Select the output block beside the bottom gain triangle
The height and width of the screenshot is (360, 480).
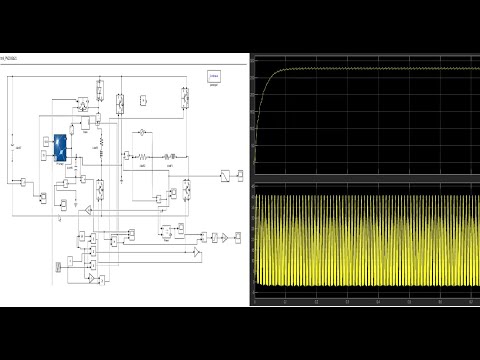click(x=102, y=280)
